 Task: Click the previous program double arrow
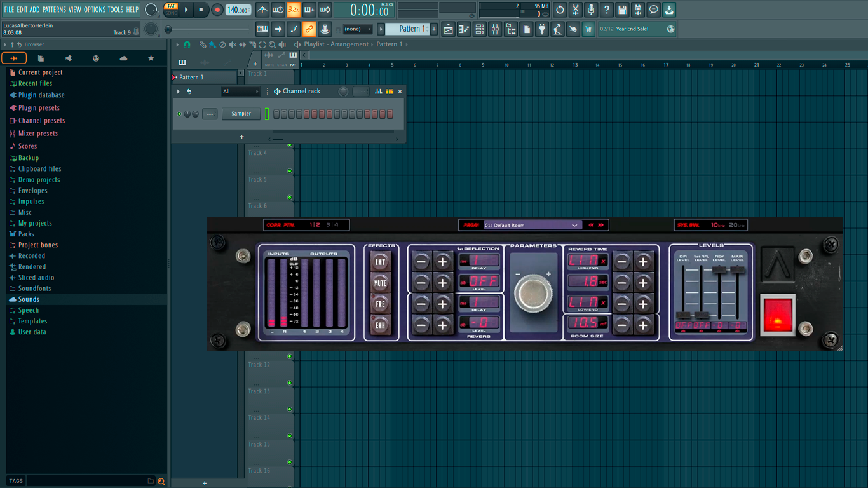592,225
